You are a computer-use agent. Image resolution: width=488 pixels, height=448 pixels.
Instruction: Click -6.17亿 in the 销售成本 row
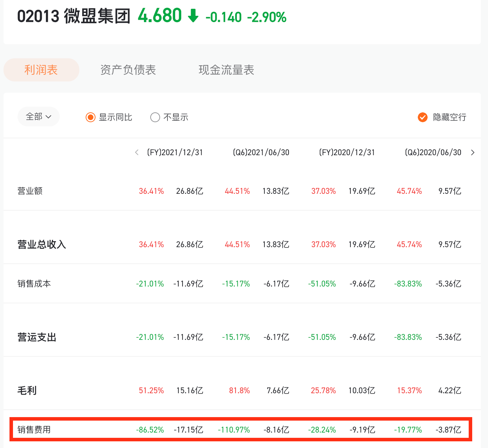276,284
